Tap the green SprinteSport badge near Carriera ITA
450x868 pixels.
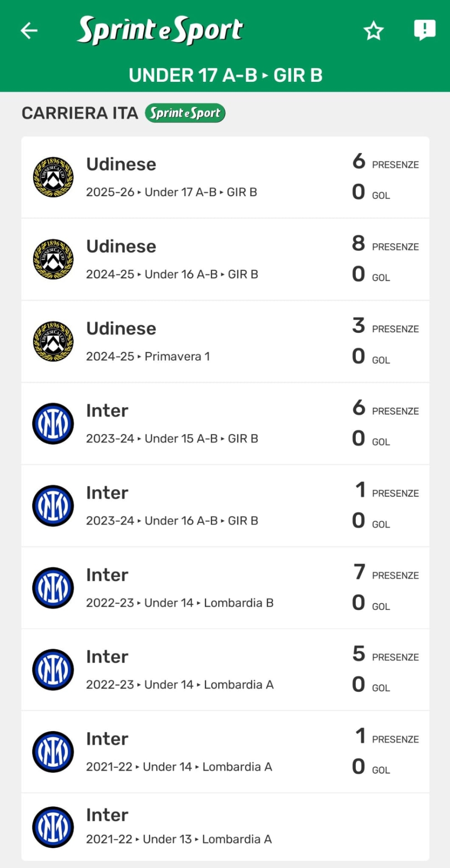185,113
